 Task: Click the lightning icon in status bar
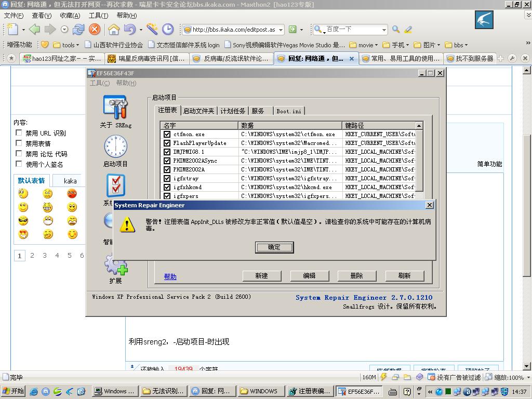click(x=384, y=377)
